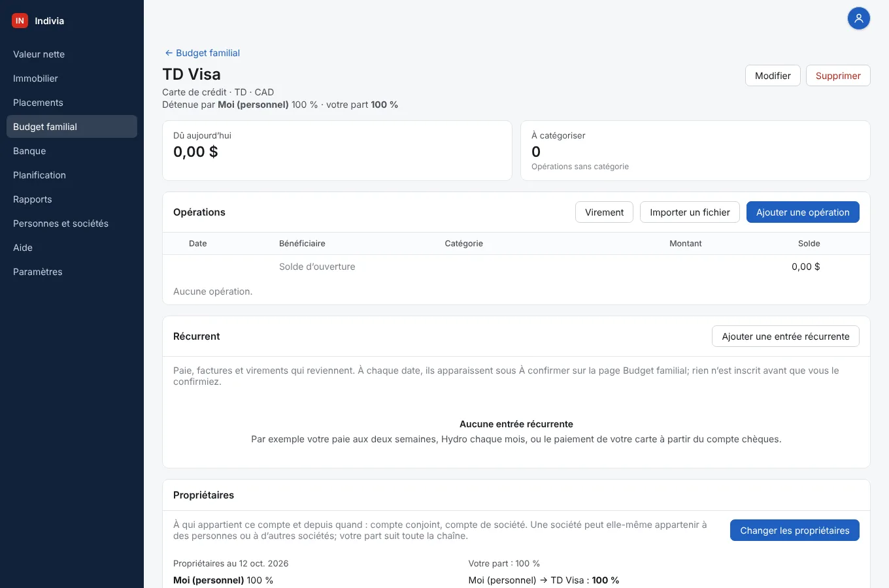Click the Date column header
889x588 pixels.
[x=198, y=244]
